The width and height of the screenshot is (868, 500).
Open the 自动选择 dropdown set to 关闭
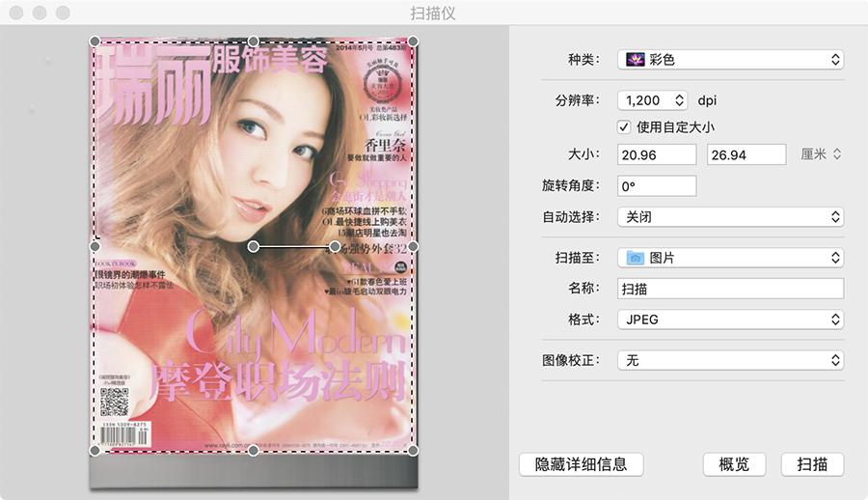click(730, 217)
